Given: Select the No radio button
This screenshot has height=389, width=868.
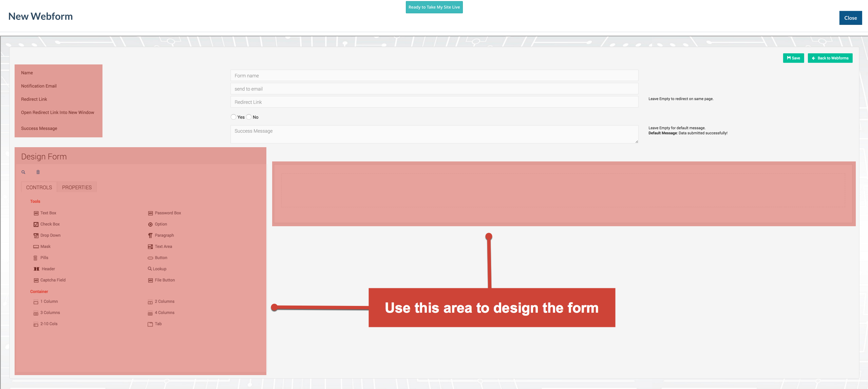Looking at the screenshot, I should (x=249, y=117).
